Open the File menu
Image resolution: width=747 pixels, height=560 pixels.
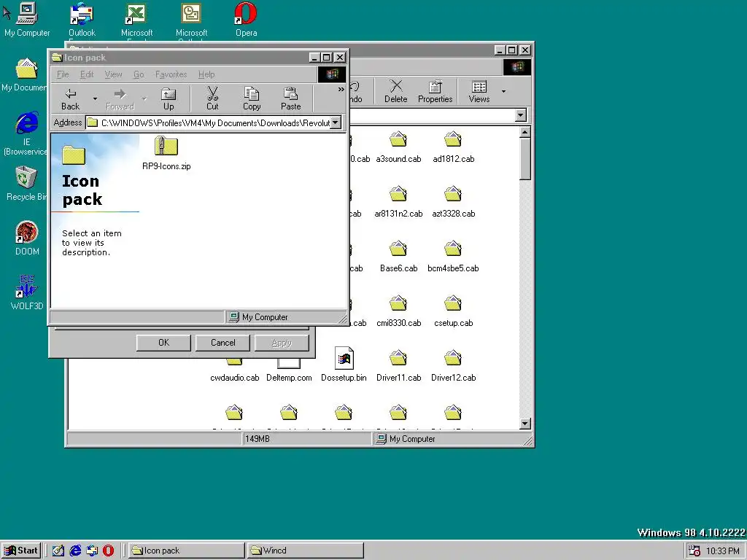(x=63, y=74)
